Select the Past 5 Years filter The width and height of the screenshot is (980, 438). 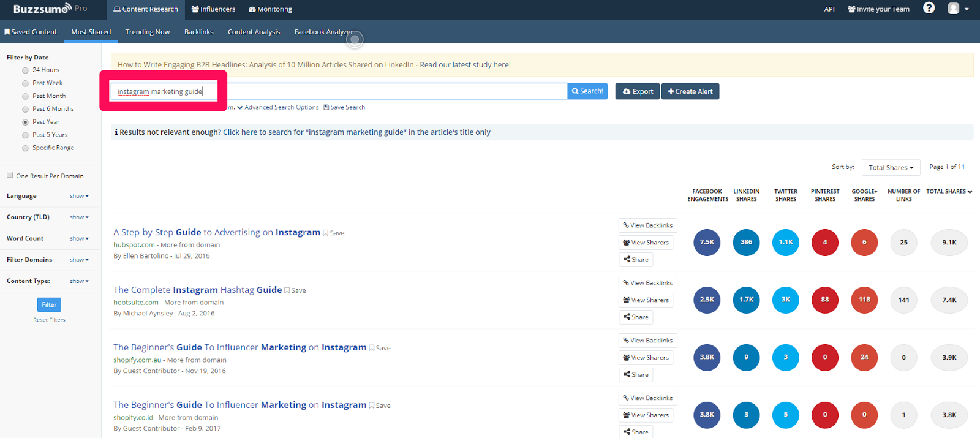pyautogui.click(x=26, y=135)
